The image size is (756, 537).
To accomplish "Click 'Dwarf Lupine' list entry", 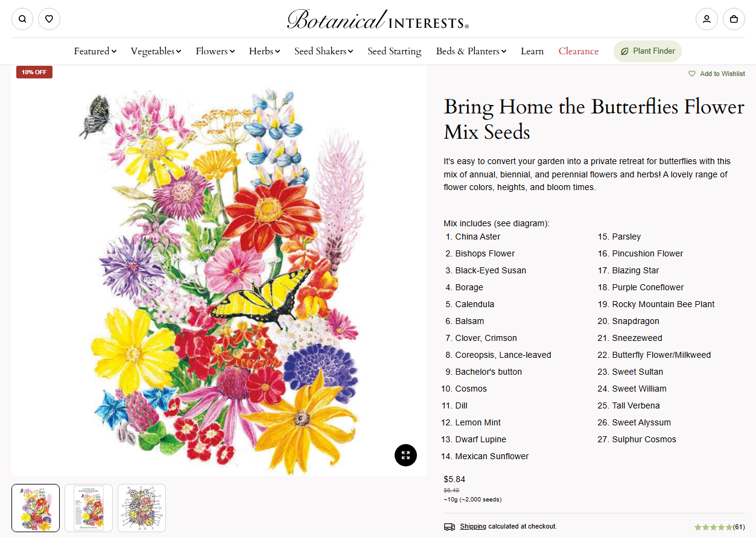I will click(481, 439).
